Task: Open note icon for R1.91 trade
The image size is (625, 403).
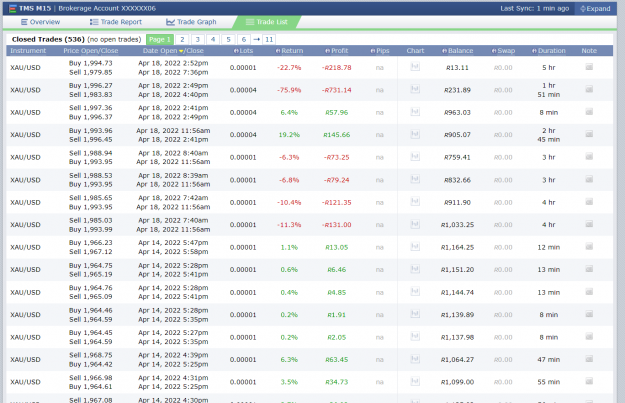Action: coord(589,314)
